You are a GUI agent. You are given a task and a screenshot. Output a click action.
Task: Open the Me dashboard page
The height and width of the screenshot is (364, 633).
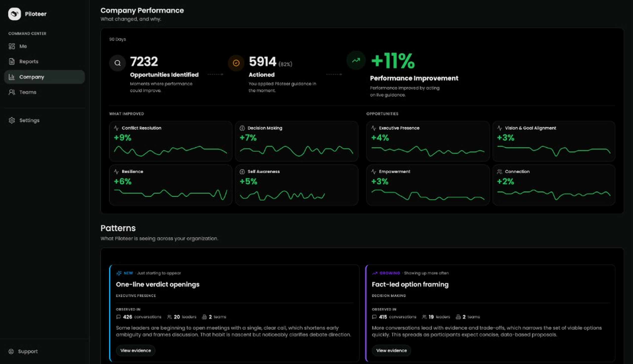click(45, 46)
